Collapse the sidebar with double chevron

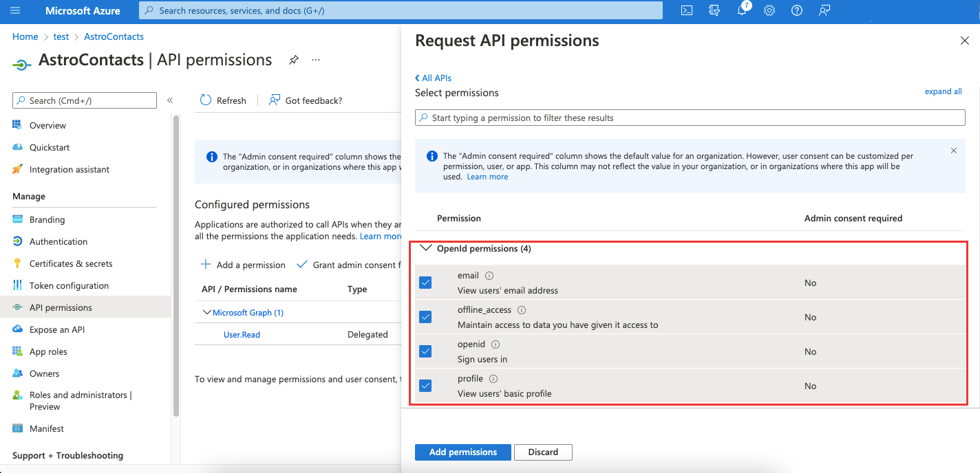(x=170, y=100)
